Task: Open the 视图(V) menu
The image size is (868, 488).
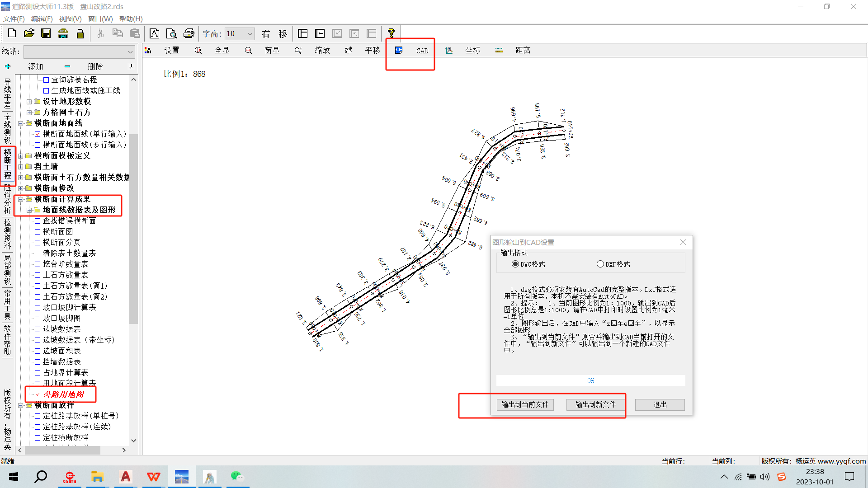Action: (70, 19)
